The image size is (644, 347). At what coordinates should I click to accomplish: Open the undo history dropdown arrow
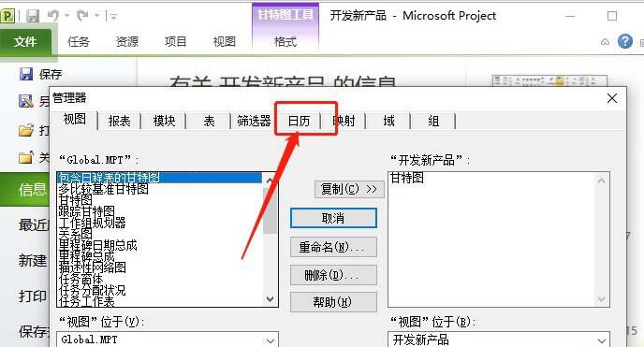pyautogui.click(x=67, y=16)
